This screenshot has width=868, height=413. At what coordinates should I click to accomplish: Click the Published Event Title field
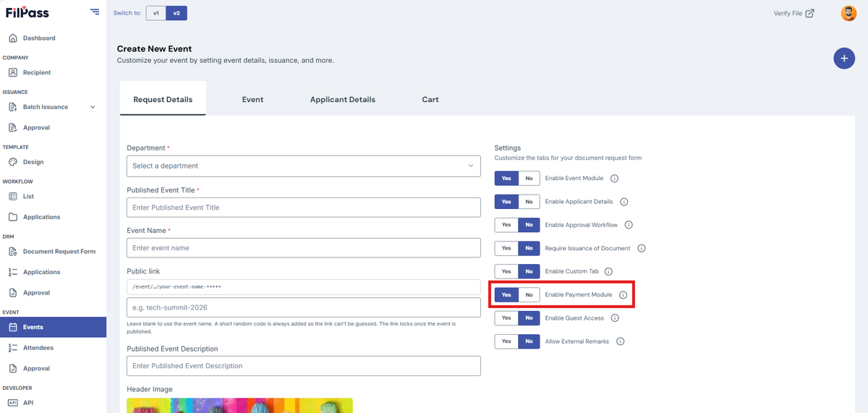point(304,208)
